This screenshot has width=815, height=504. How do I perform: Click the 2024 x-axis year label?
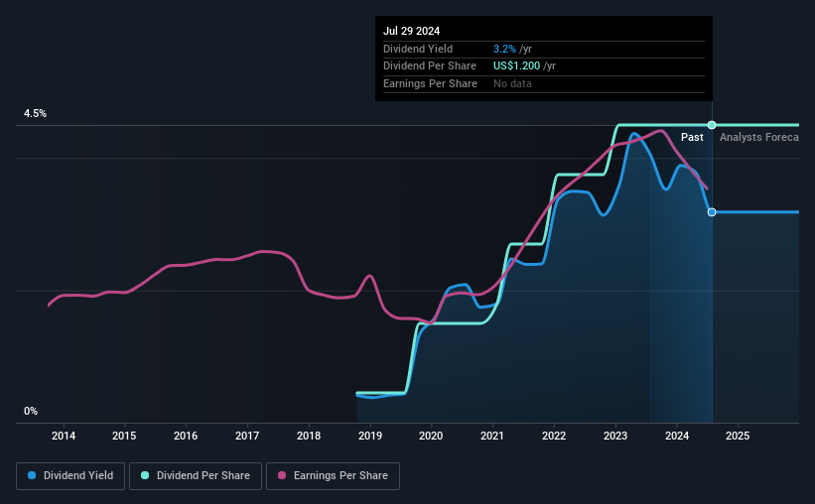point(677,436)
